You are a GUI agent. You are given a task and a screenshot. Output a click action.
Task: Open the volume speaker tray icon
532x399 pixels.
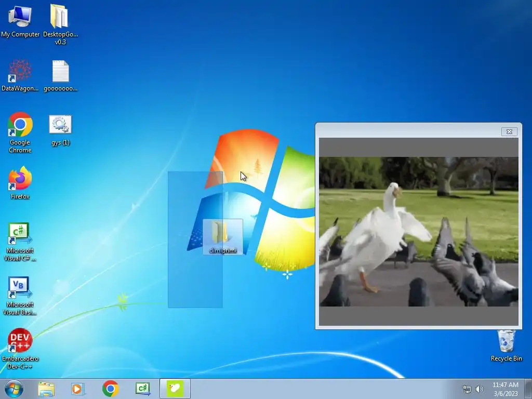tap(480, 389)
